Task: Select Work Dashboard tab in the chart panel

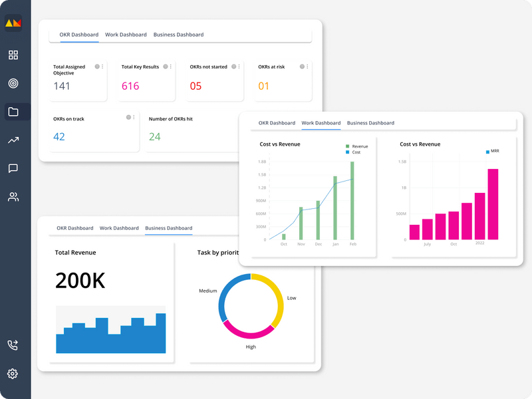Action: 321,123
